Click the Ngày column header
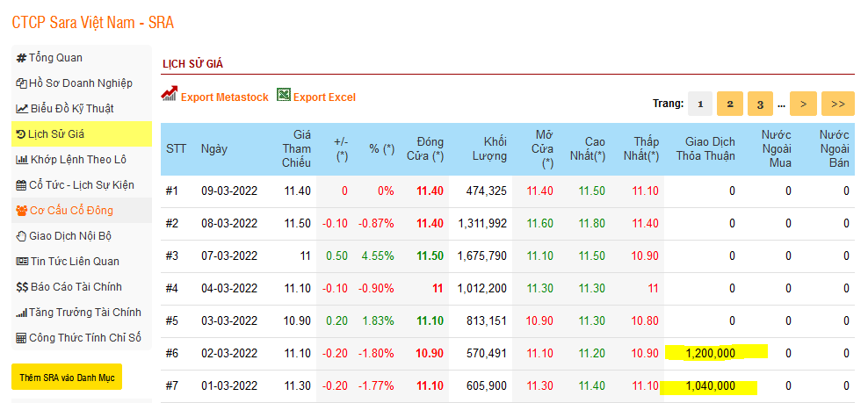The height and width of the screenshot is (403, 868). coord(214,149)
